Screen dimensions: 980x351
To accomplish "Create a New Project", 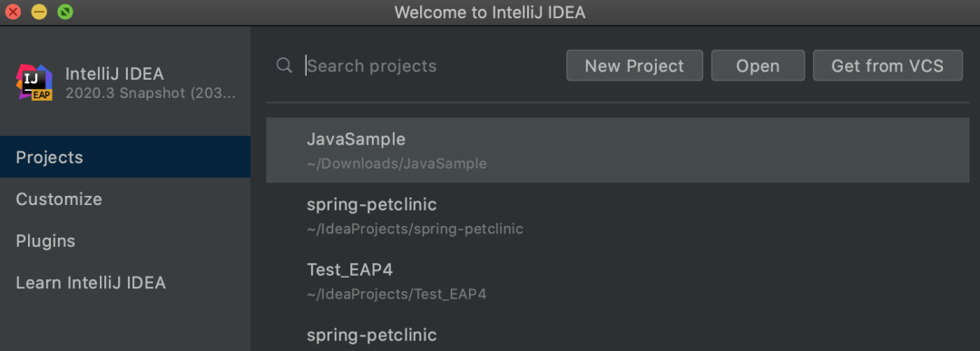I will pyautogui.click(x=634, y=65).
